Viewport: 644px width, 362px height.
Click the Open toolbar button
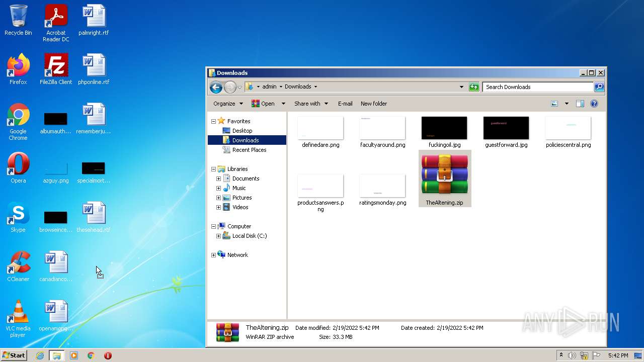coord(263,104)
